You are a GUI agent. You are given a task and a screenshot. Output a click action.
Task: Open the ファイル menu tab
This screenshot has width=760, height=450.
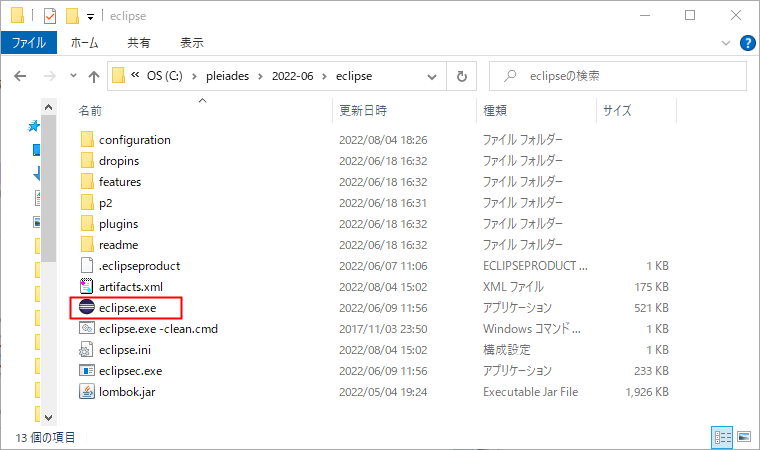29,43
